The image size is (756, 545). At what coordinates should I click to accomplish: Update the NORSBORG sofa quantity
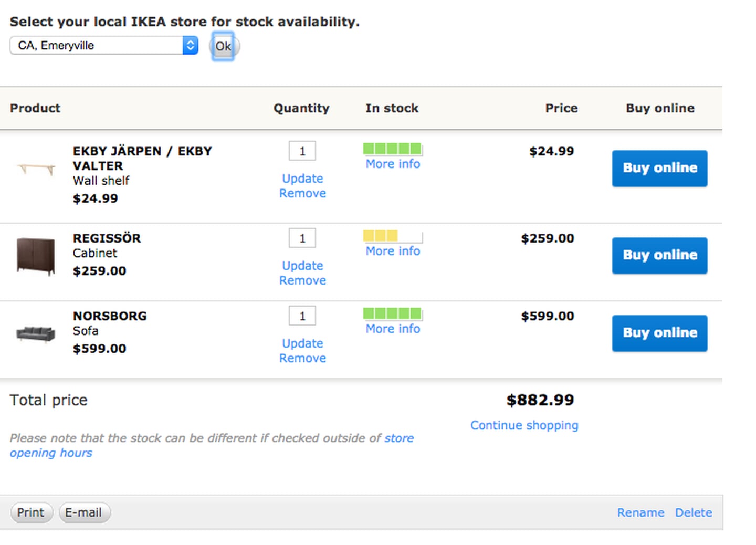coord(302,343)
